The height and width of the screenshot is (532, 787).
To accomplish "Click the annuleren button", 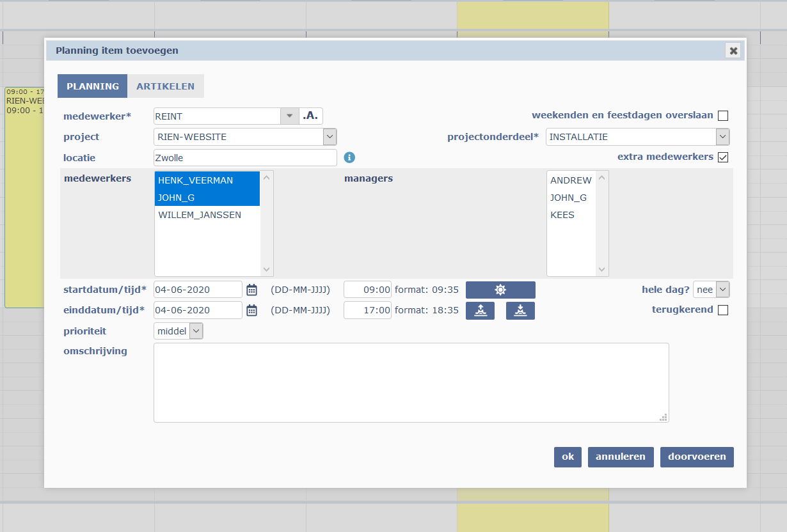I will point(621,457).
